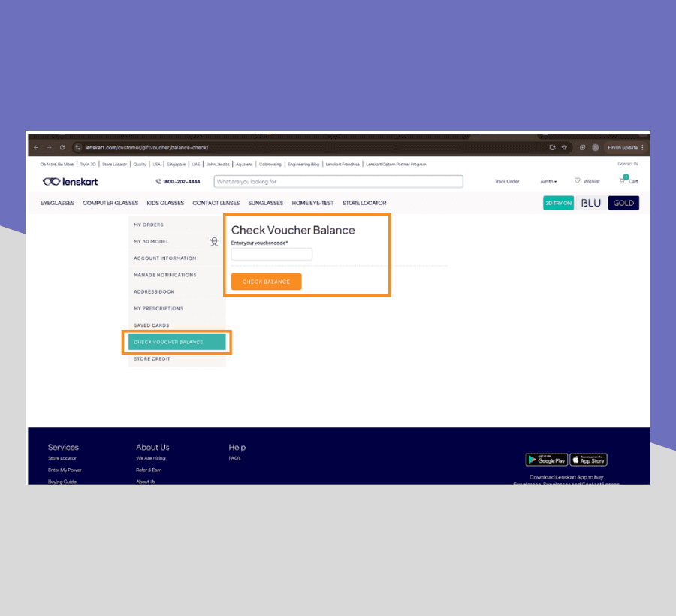Image resolution: width=676 pixels, height=616 pixels.
Task: Open the Amith account dropdown
Action: (548, 181)
